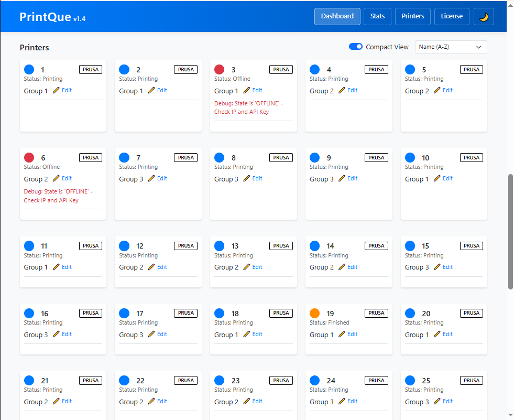Click the pencil icon on printer 18
The height and width of the screenshot is (420, 514).
246,334
